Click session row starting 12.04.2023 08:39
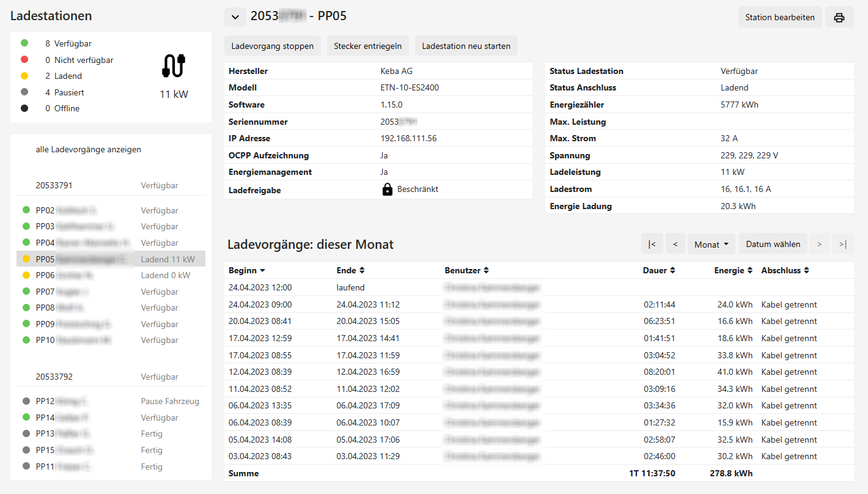The width and height of the screenshot is (868, 494). point(539,372)
